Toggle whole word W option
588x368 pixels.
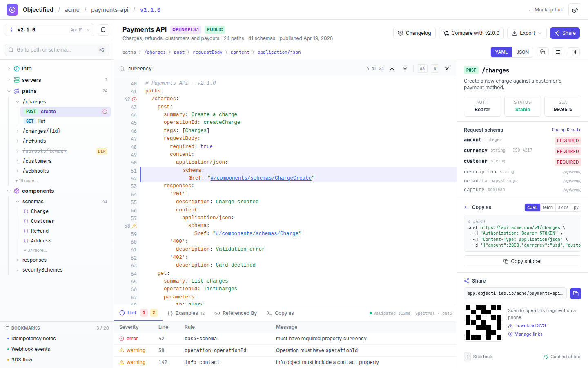435,69
